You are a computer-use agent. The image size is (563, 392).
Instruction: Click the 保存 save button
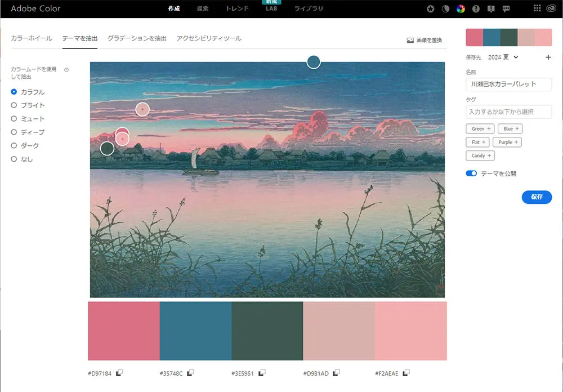[537, 197]
